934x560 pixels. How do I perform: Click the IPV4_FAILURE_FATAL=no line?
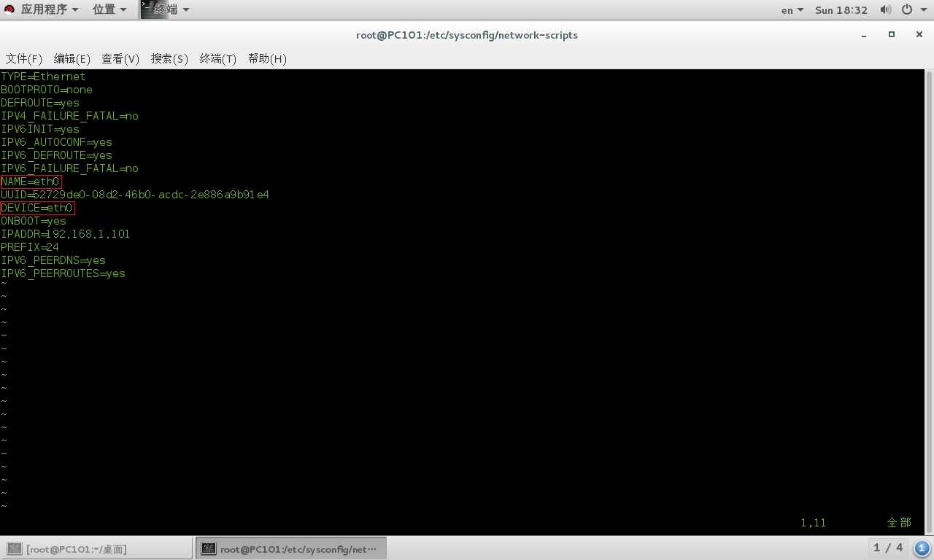69,116
